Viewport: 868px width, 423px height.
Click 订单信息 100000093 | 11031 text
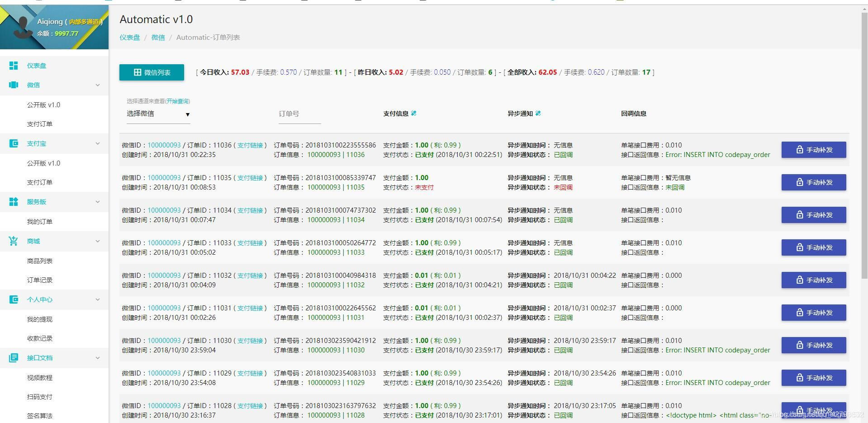336,318
